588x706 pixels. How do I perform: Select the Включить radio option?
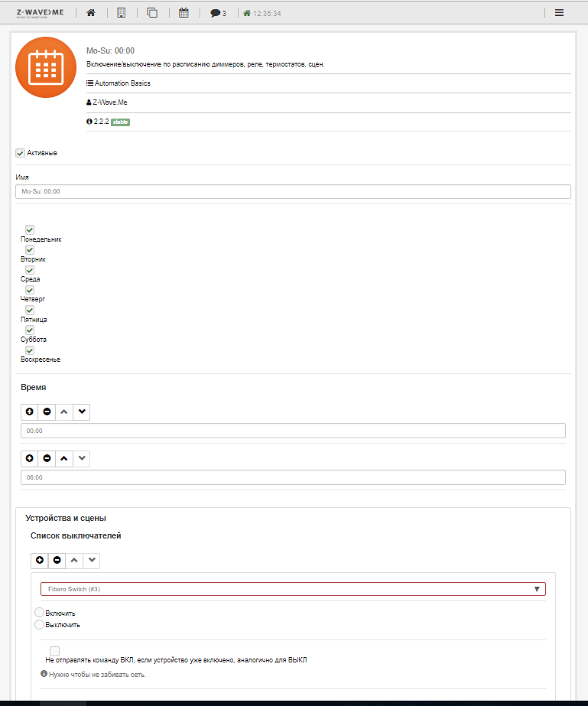pyautogui.click(x=41, y=613)
